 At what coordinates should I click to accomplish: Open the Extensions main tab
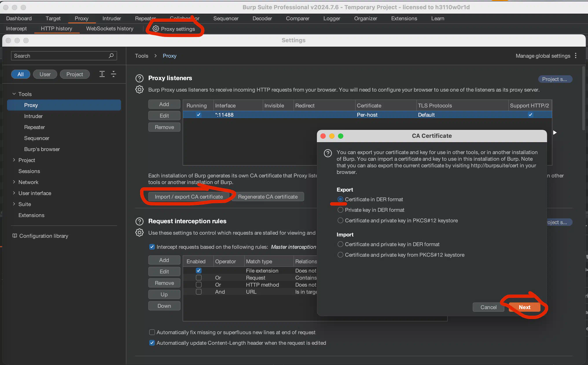point(404,18)
